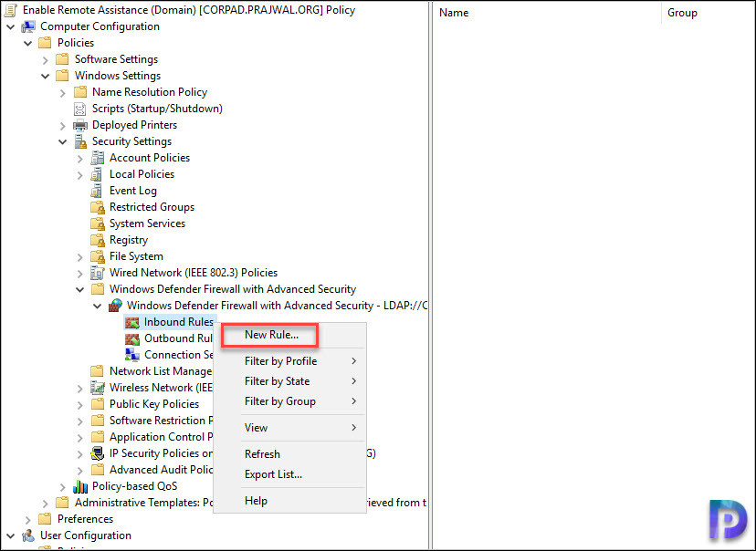
Task: Collapse the Windows Defender Firewall with Advanced Security folder
Action: (80, 289)
